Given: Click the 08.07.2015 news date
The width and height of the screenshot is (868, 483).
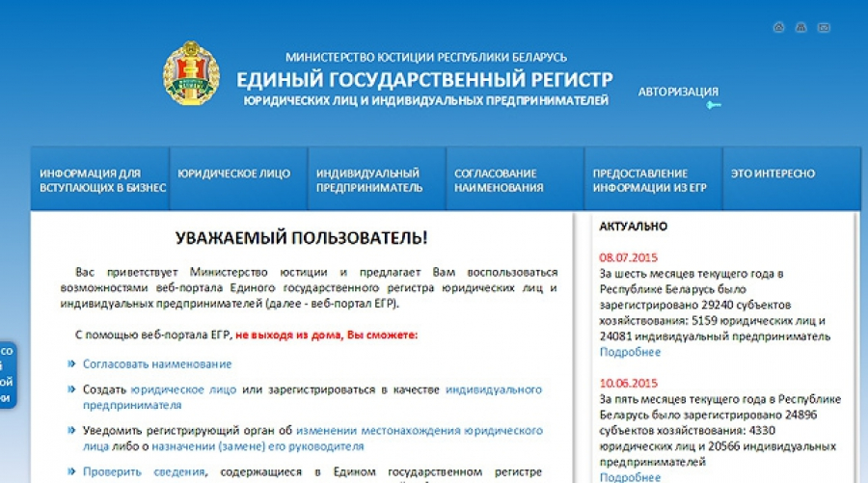Looking at the screenshot, I should tap(628, 257).
